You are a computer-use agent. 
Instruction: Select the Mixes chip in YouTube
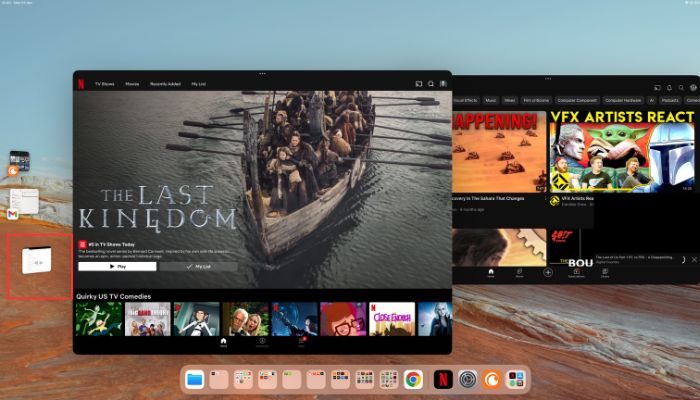510,100
